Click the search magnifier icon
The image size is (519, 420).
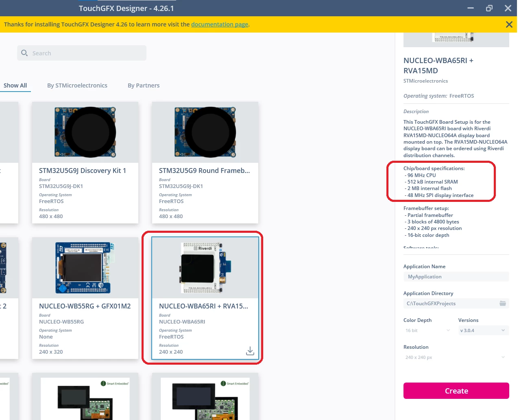point(24,53)
